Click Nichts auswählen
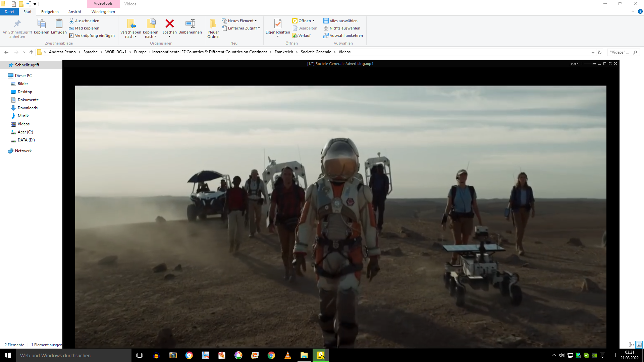 coord(342,28)
